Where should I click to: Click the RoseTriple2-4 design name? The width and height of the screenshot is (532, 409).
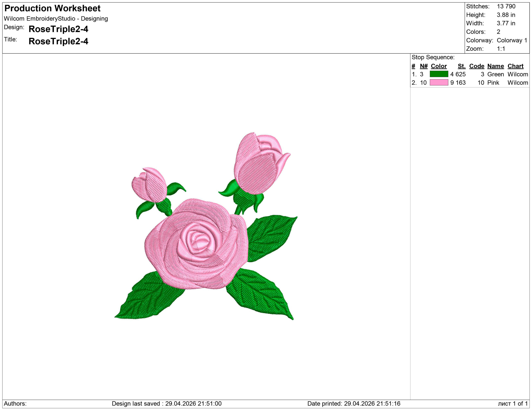(x=58, y=29)
